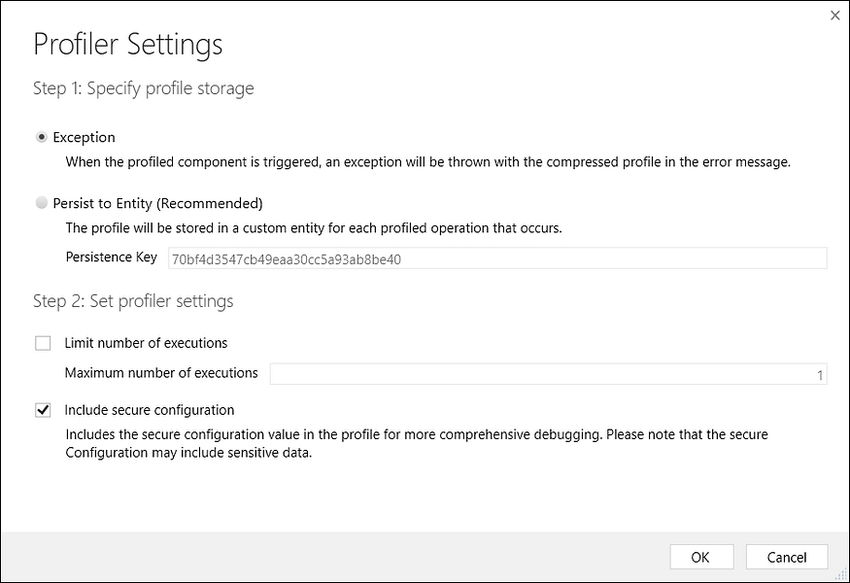
Task: Click the Persist to Entity label text
Action: click(158, 203)
